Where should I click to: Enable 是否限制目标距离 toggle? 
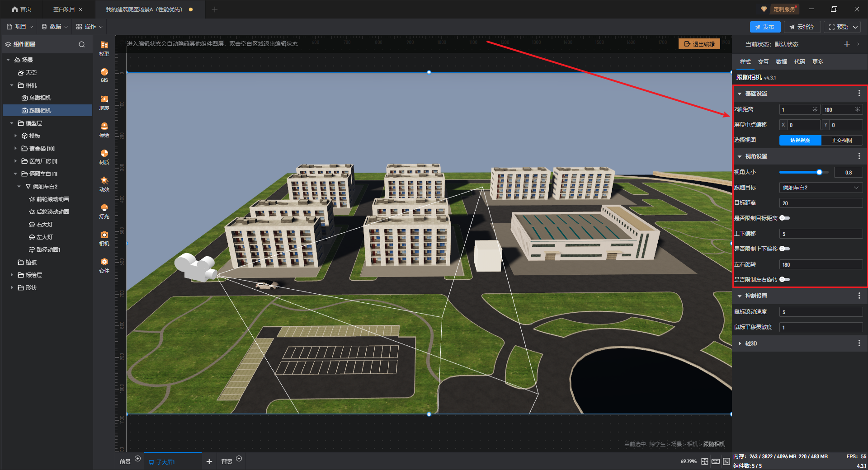(785, 218)
